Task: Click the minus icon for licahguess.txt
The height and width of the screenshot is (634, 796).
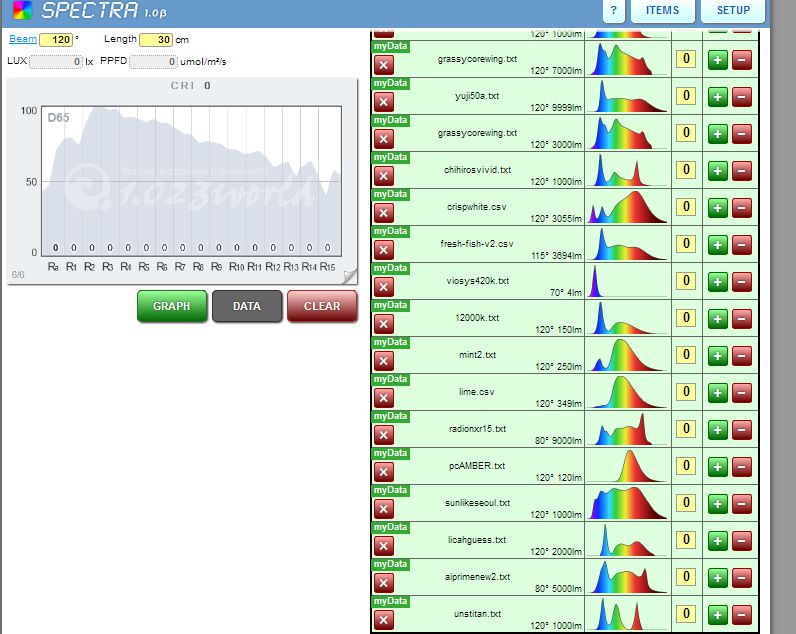Action: [x=742, y=542]
